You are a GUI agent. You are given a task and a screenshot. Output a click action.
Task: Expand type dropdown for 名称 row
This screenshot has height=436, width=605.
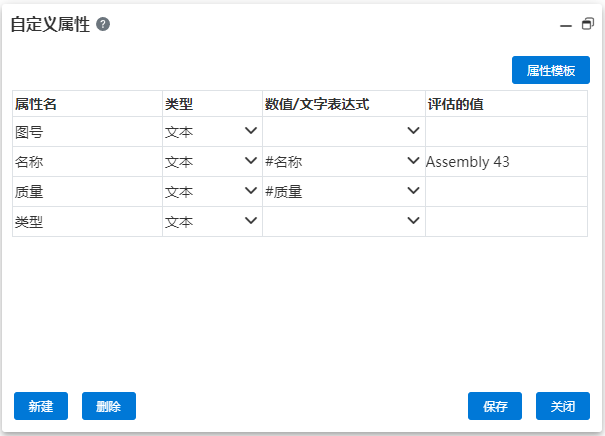tap(251, 160)
